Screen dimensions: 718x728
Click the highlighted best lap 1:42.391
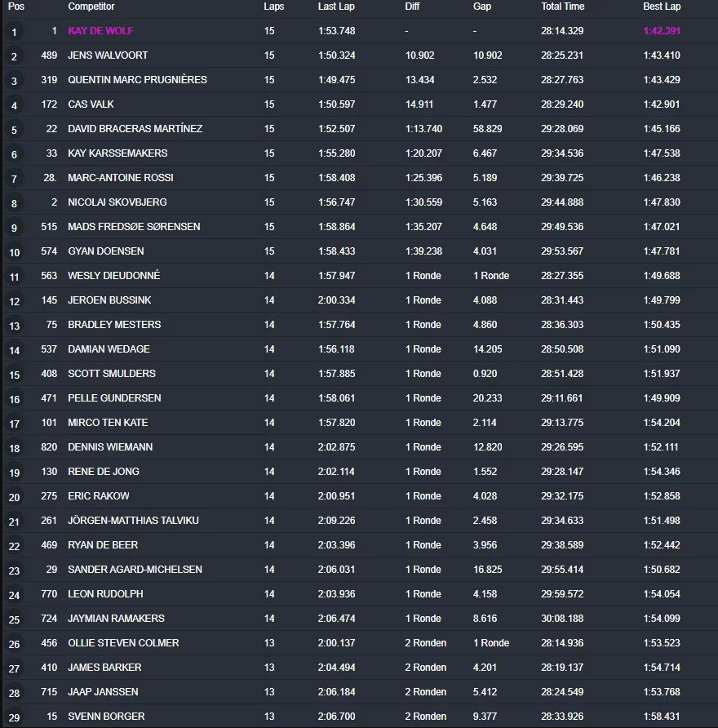point(662,31)
